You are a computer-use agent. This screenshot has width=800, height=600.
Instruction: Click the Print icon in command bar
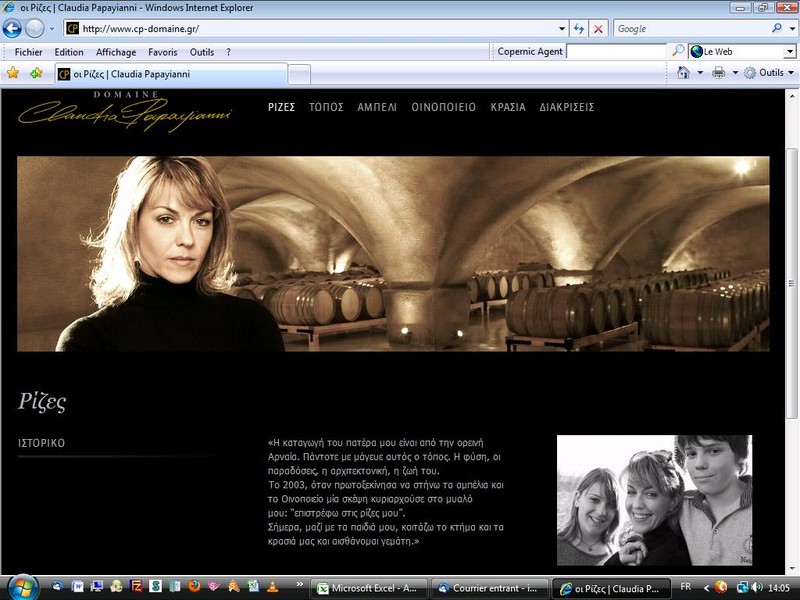[718, 73]
